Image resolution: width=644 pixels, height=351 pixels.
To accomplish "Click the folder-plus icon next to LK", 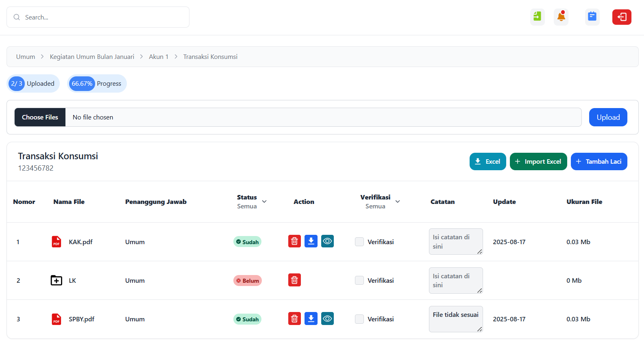I will [57, 280].
